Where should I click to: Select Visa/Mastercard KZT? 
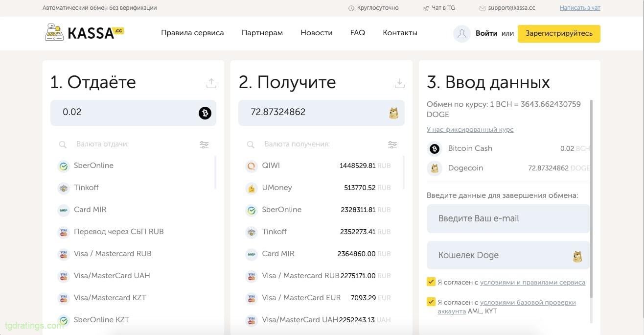[133, 298]
